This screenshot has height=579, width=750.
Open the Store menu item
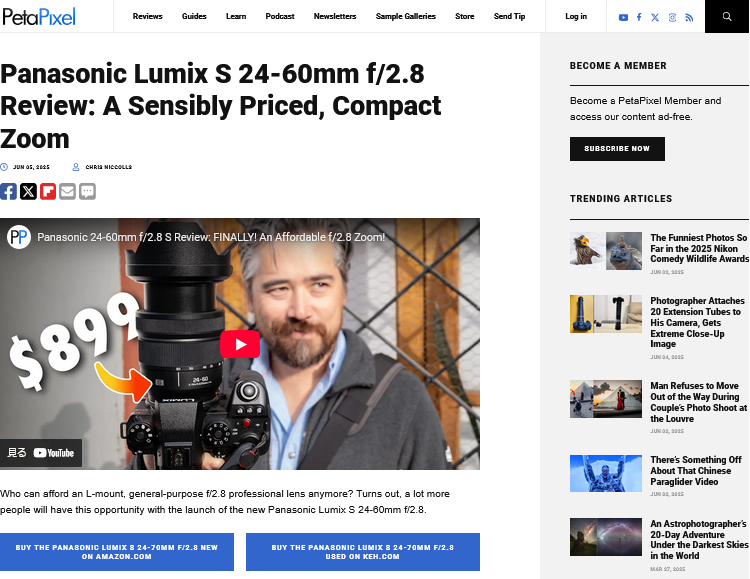(x=464, y=16)
